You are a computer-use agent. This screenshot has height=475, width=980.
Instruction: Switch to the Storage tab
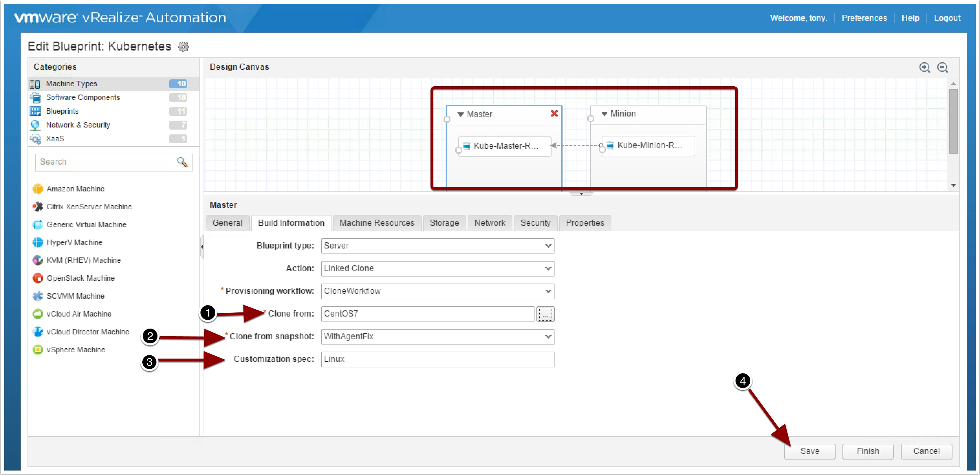pyautogui.click(x=444, y=223)
